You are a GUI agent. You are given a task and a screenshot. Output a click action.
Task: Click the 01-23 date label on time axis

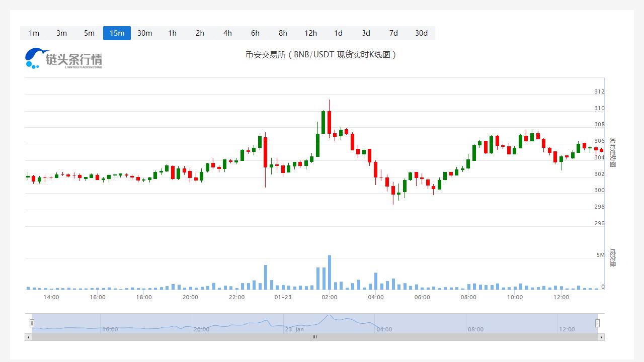tap(283, 297)
